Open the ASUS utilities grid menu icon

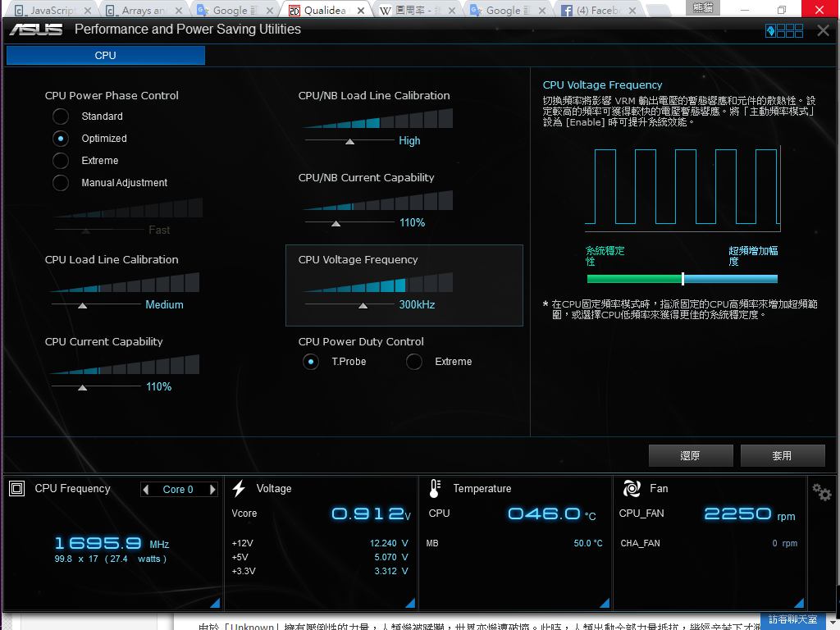tap(785, 30)
